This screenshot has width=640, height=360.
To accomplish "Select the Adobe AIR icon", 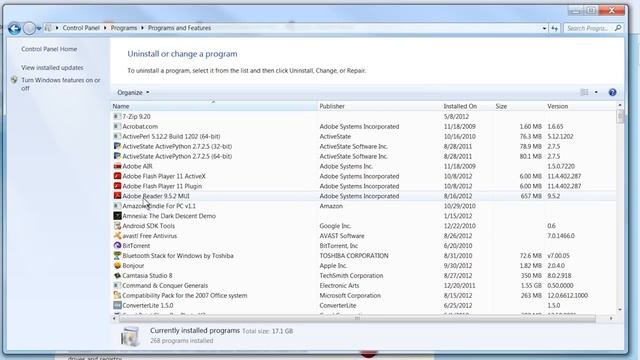I will [117, 166].
